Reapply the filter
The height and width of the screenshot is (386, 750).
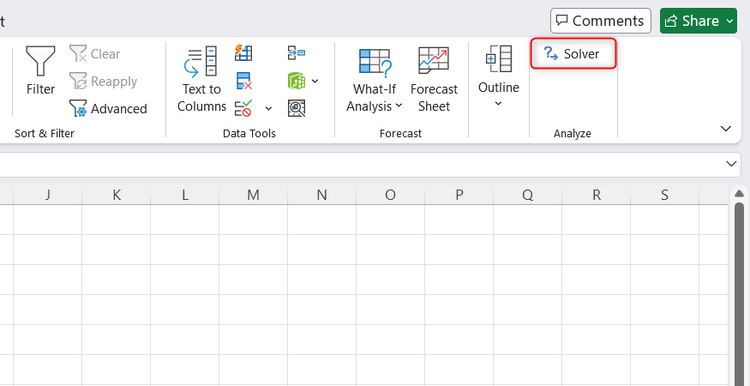pos(103,81)
